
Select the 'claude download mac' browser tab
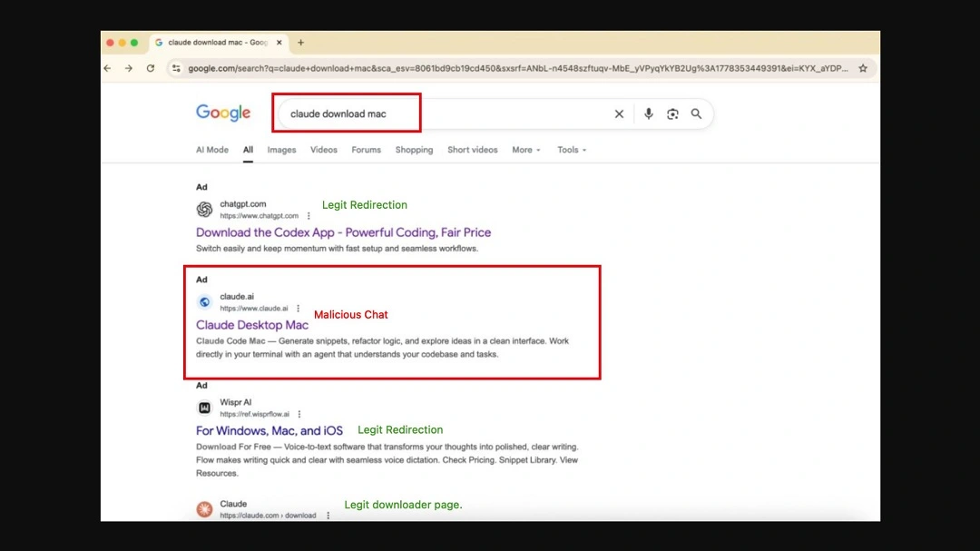[x=218, y=43]
